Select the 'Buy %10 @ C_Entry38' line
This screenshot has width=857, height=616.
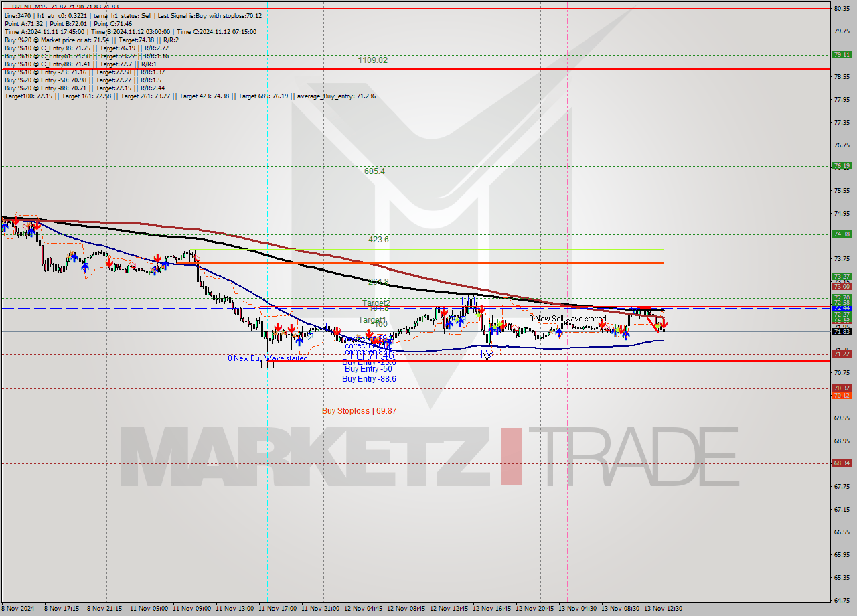(x=86, y=48)
